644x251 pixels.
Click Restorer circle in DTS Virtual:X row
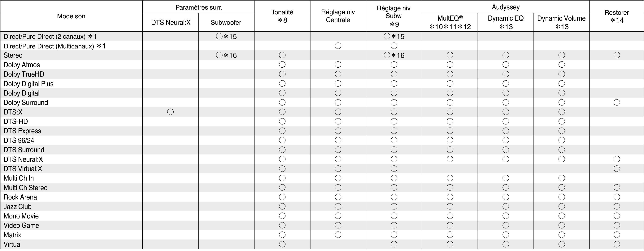(x=616, y=169)
